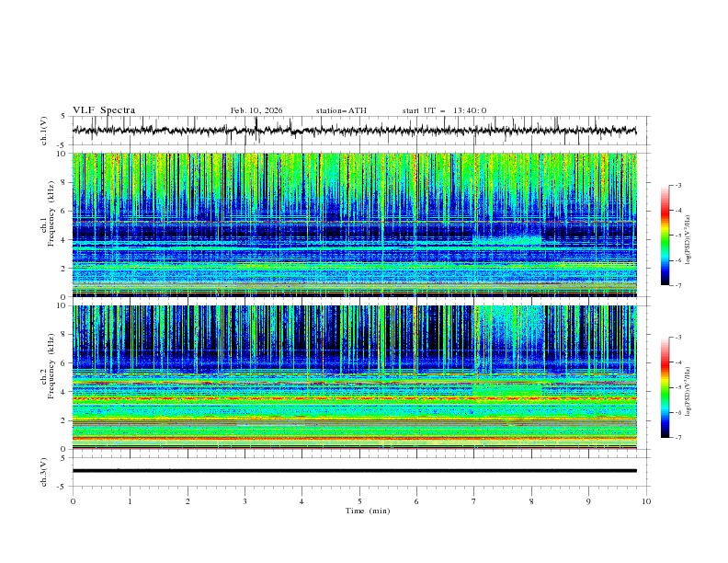Click the ch.2 rainbow PSD colorbar
Viewport: 728px width, 563px height.
tap(665, 387)
